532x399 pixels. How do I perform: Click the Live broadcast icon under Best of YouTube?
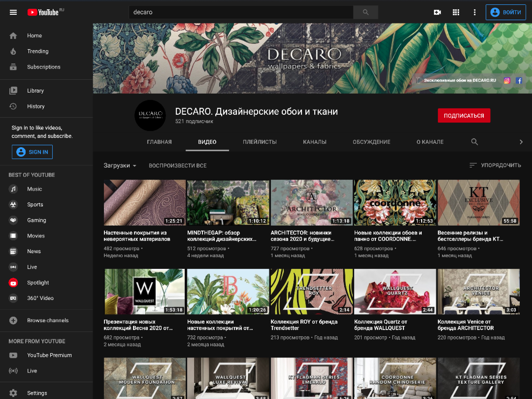tap(13, 267)
